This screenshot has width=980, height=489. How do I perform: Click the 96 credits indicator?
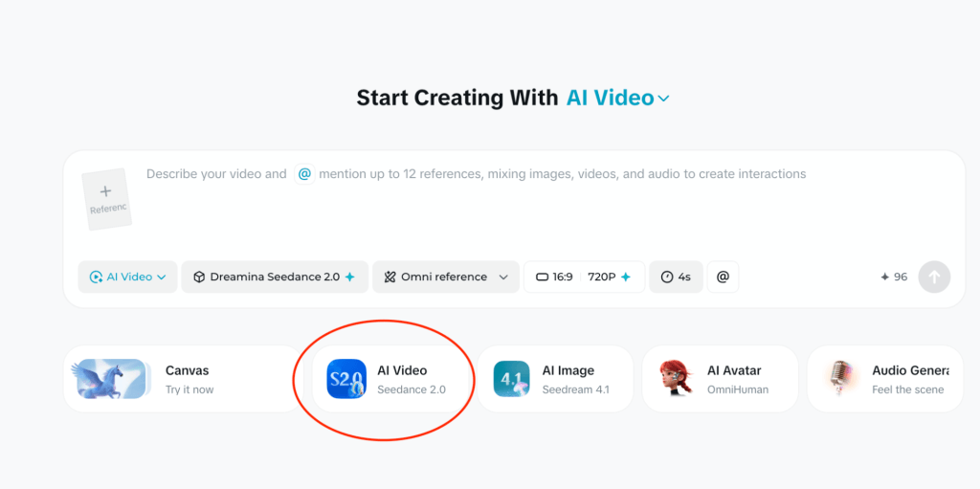click(x=894, y=277)
